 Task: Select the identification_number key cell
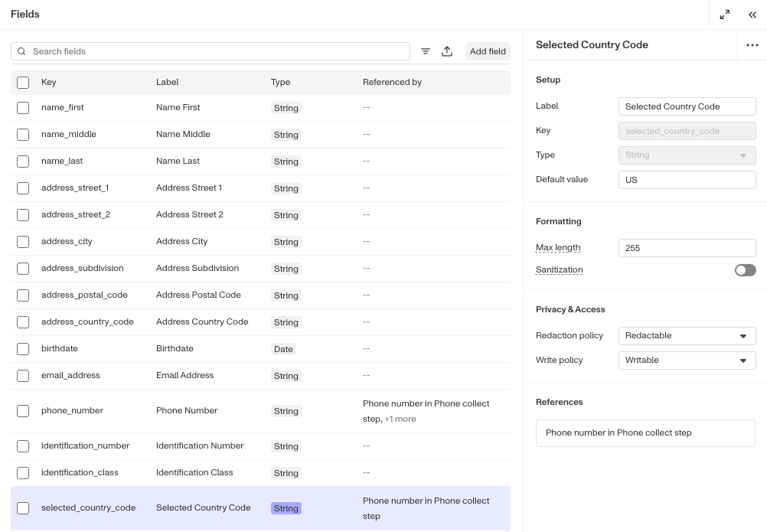[85, 446]
